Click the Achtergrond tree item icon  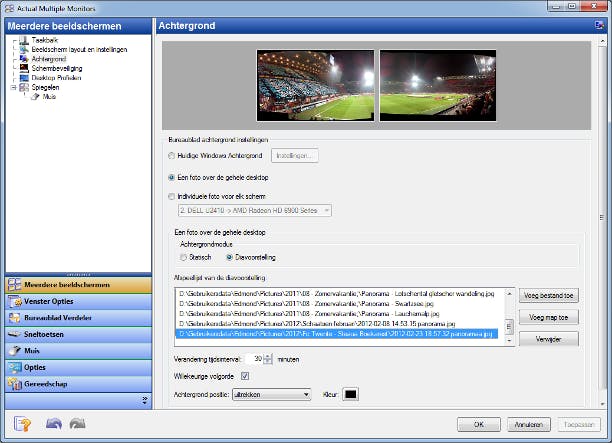point(24,59)
